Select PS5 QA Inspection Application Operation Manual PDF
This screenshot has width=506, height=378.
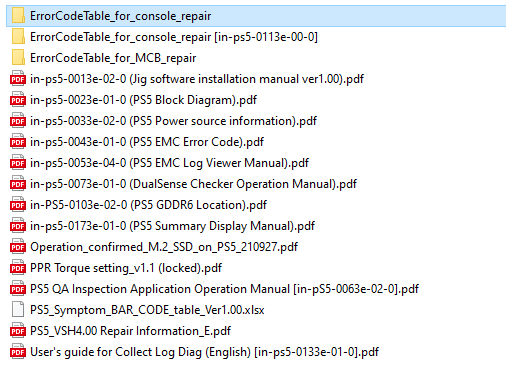(x=224, y=289)
